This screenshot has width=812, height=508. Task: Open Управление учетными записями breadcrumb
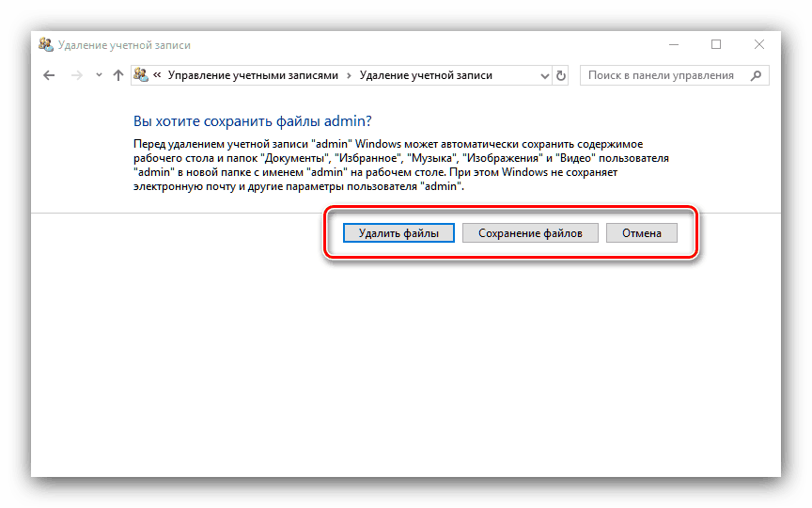click(x=253, y=75)
